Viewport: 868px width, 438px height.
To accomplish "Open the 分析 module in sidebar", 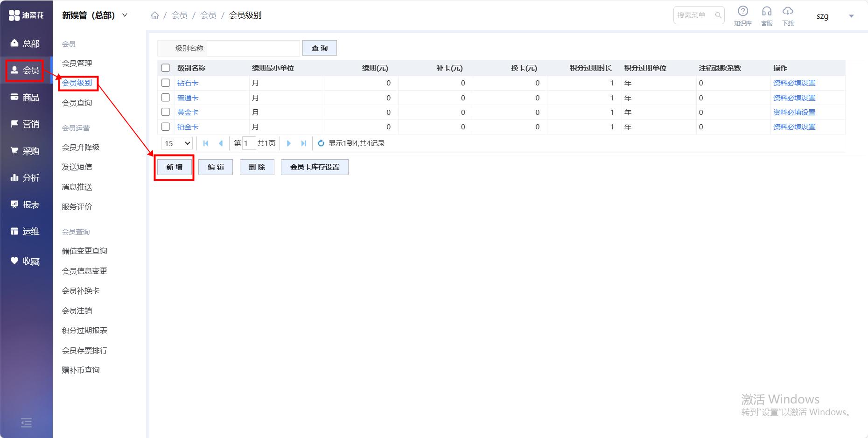I will coord(25,177).
